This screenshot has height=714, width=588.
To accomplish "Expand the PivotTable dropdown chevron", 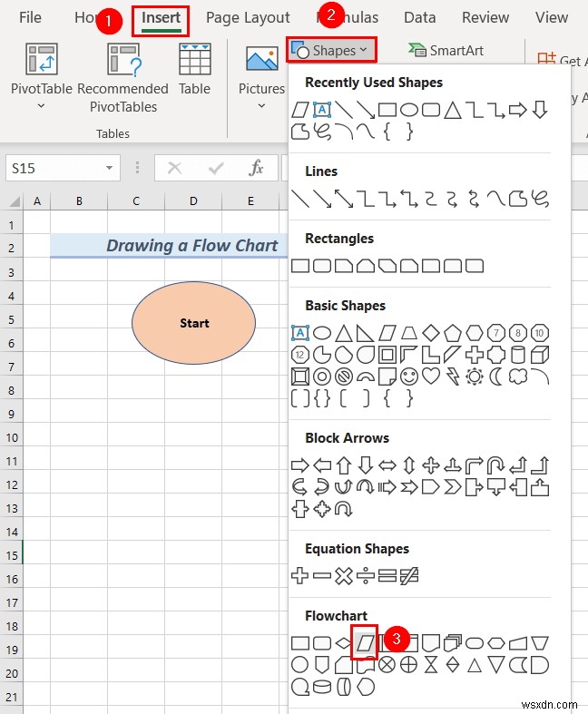I will (41, 105).
